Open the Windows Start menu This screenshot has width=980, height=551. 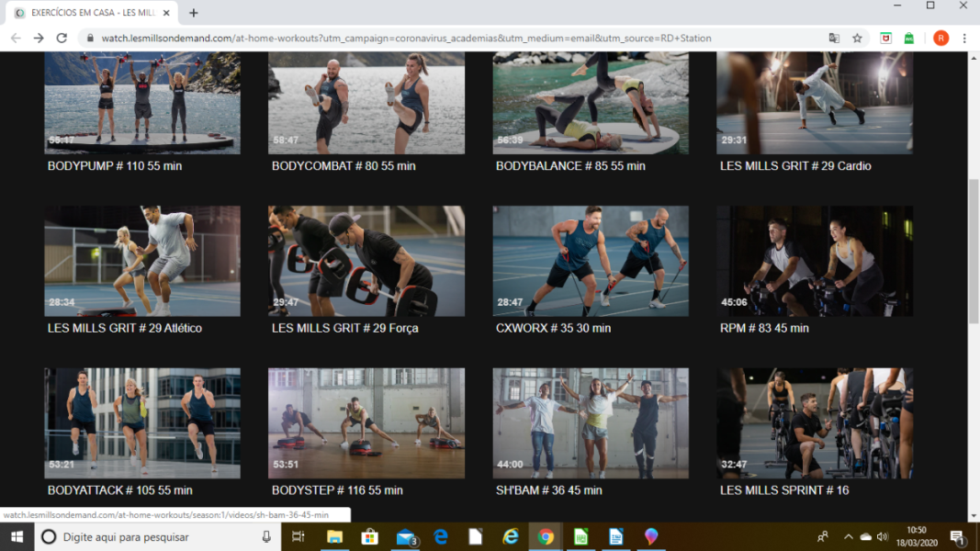click(x=17, y=536)
